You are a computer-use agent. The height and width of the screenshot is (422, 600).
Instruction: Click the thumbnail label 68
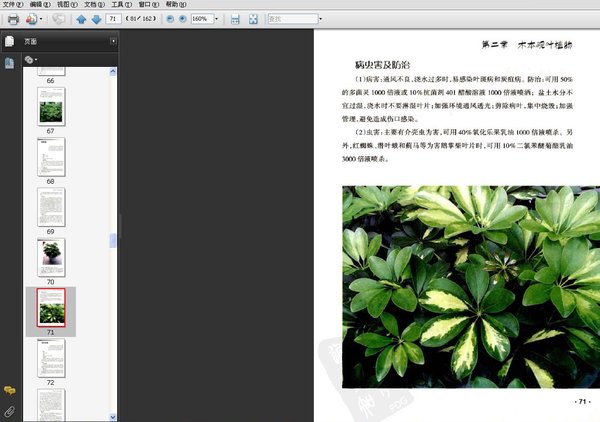[x=51, y=181]
